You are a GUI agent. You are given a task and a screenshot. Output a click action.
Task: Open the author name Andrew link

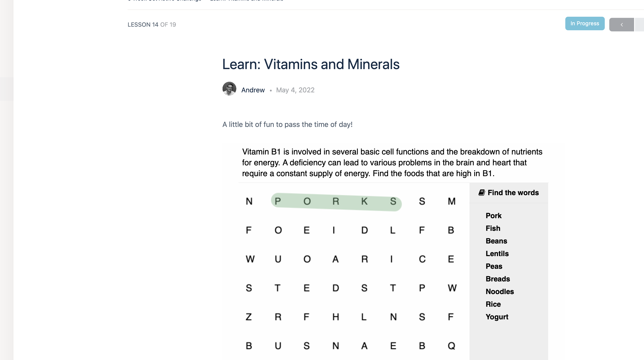pos(253,90)
